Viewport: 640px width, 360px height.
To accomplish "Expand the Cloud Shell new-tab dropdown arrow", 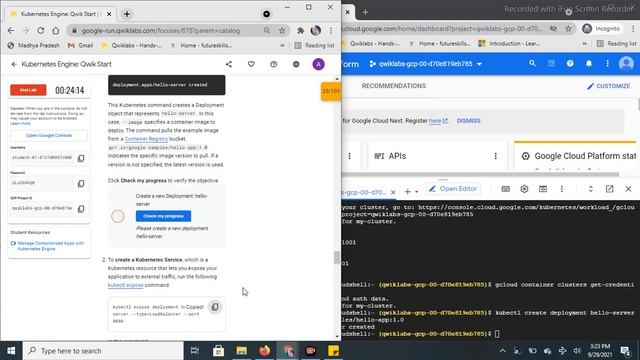I will 416,192.
